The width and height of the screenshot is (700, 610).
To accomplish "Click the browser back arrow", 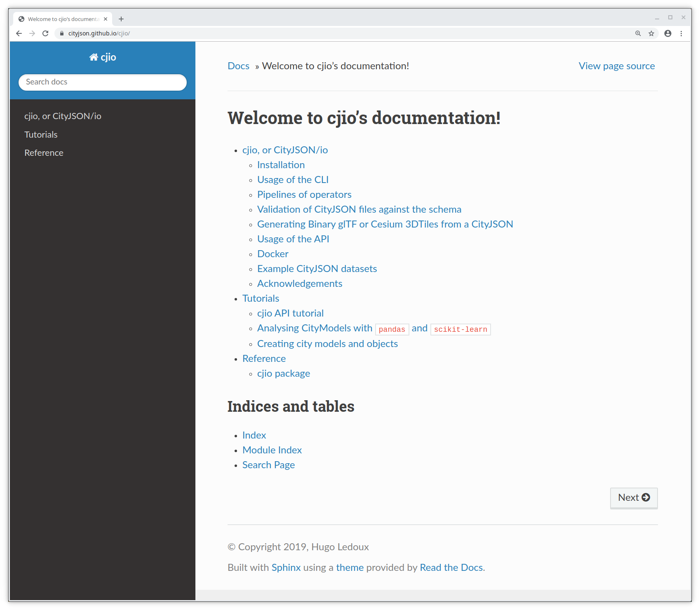I will 19,33.
